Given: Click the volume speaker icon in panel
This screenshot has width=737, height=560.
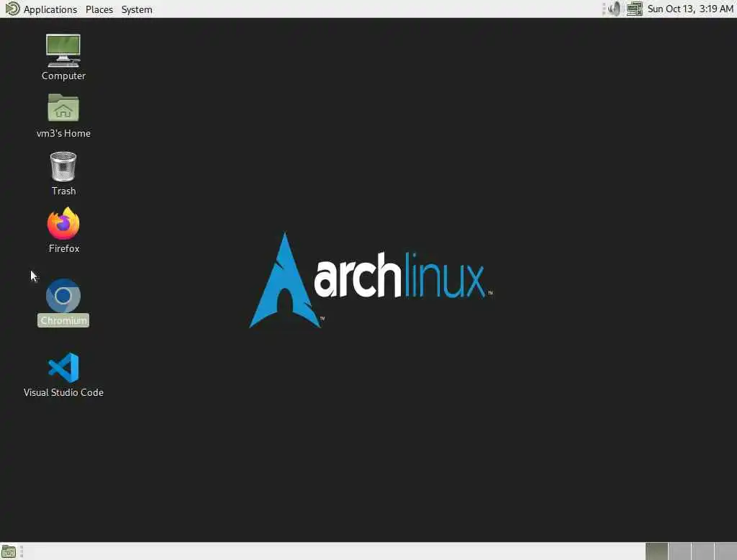Looking at the screenshot, I should pos(614,9).
